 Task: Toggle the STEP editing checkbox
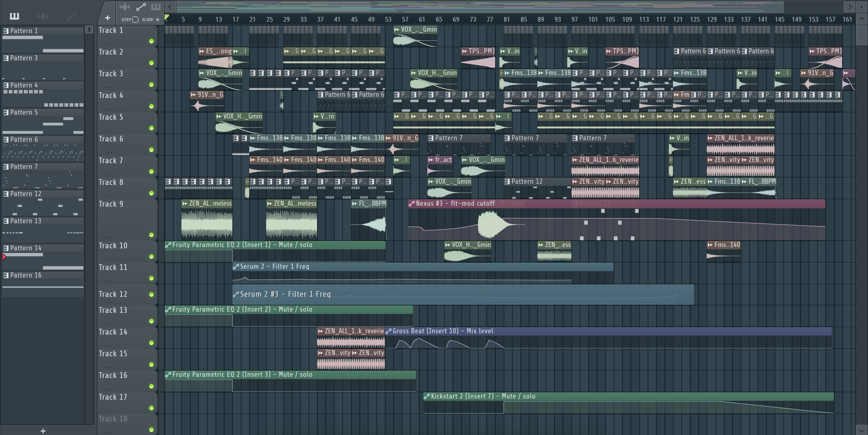point(135,20)
